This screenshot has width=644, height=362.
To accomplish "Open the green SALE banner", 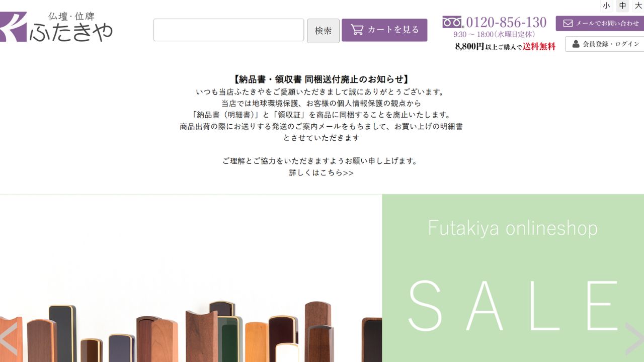I will pyautogui.click(x=513, y=278).
